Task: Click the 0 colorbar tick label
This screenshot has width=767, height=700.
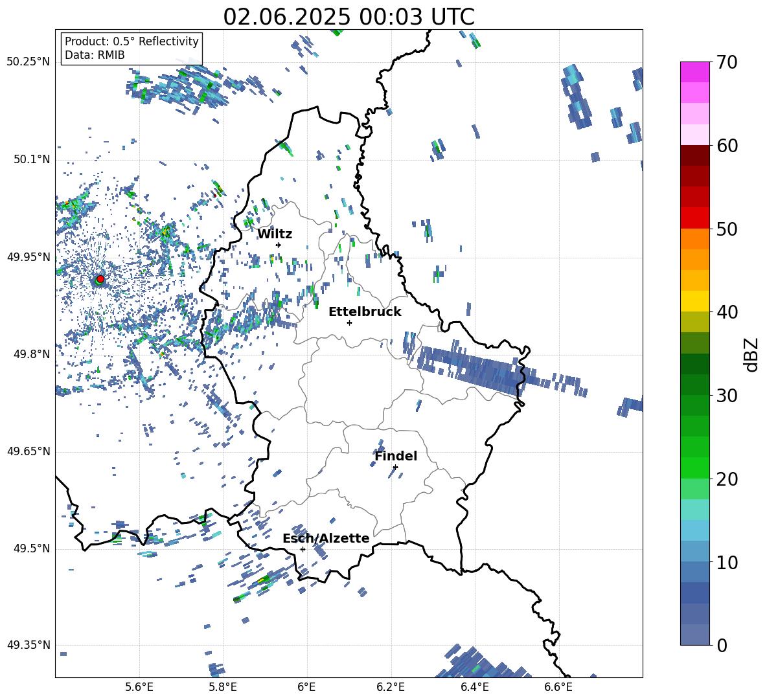Action: click(722, 645)
